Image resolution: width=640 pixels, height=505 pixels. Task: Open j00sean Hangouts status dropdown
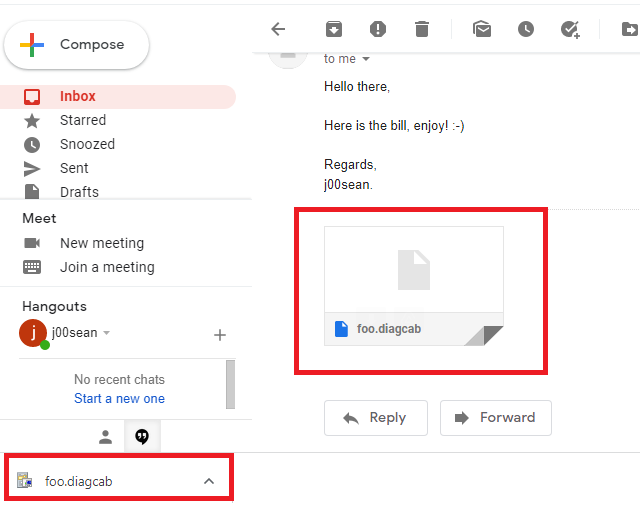coord(107,333)
